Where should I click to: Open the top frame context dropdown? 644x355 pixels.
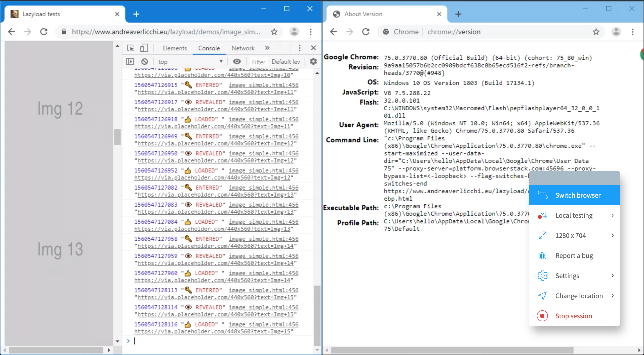pos(190,61)
